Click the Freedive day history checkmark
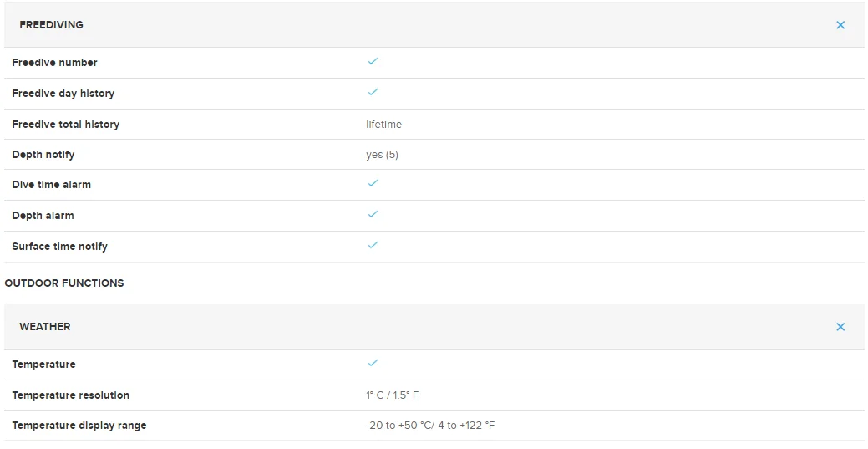The width and height of the screenshot is (868, 449). coord(373,92)
